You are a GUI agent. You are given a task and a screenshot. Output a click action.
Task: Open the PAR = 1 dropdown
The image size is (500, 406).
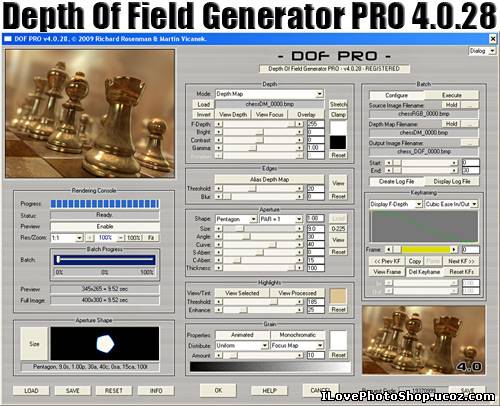[281, 219]
